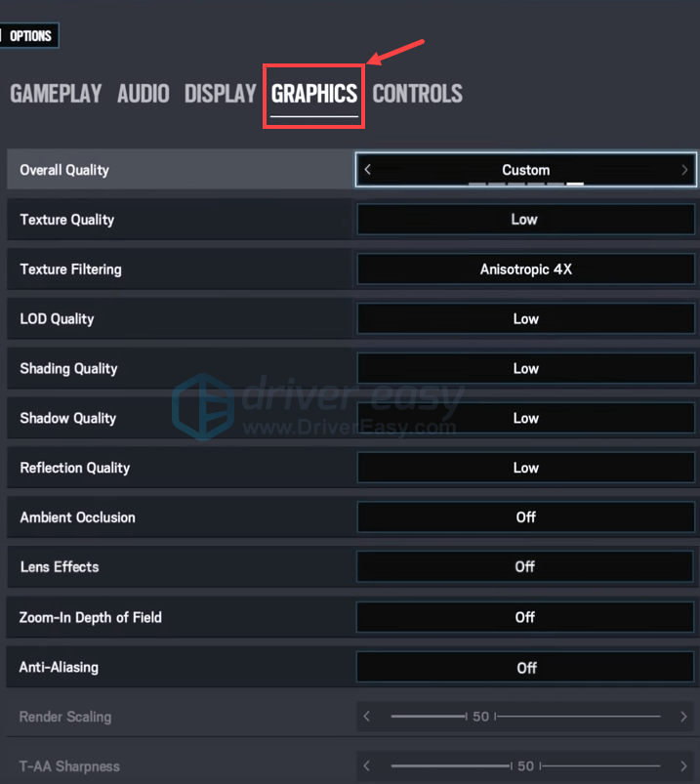Toggle Ambient Occlusion Off value
700x784 pixels.
point(526,517)
